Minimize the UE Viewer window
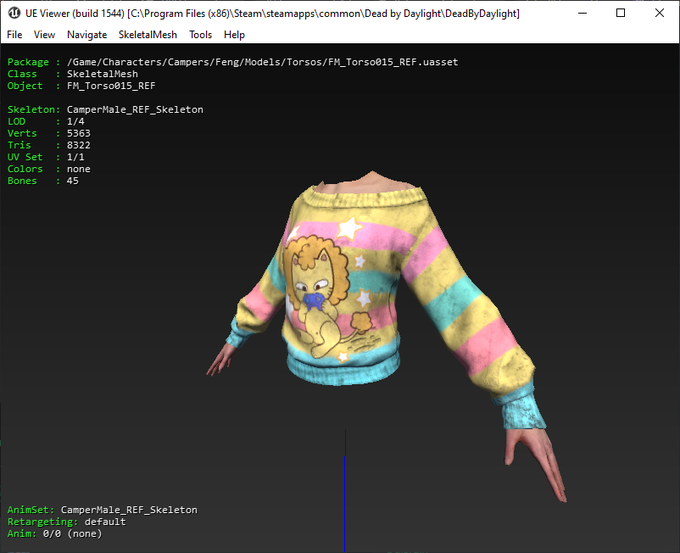Image resolution: width=680 pixels, height=553 pixels. tap(582, 13)
